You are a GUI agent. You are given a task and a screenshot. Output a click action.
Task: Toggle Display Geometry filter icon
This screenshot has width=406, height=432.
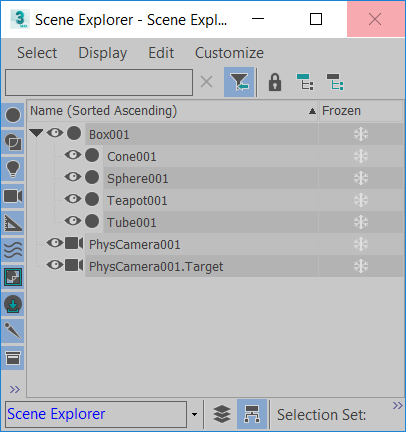13,115
